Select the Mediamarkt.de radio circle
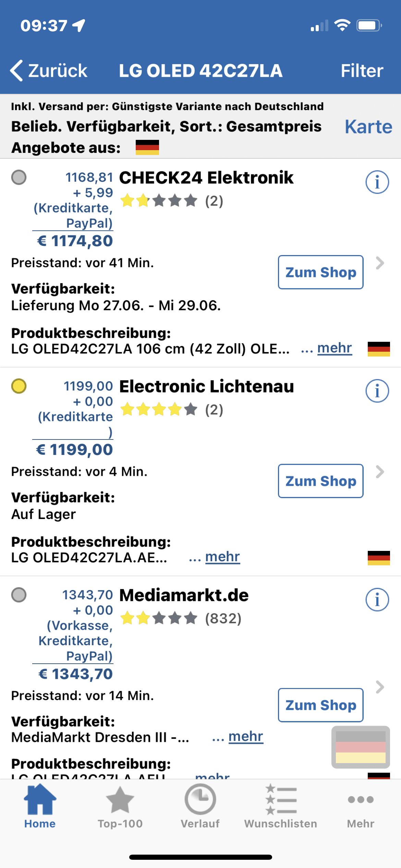 pyautogui.click(x=19, y=595)
